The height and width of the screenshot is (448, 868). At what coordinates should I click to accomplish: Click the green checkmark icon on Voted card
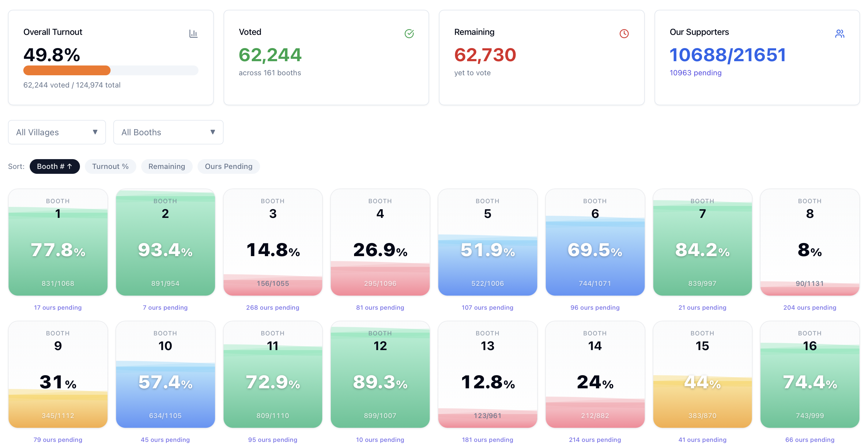409,34
